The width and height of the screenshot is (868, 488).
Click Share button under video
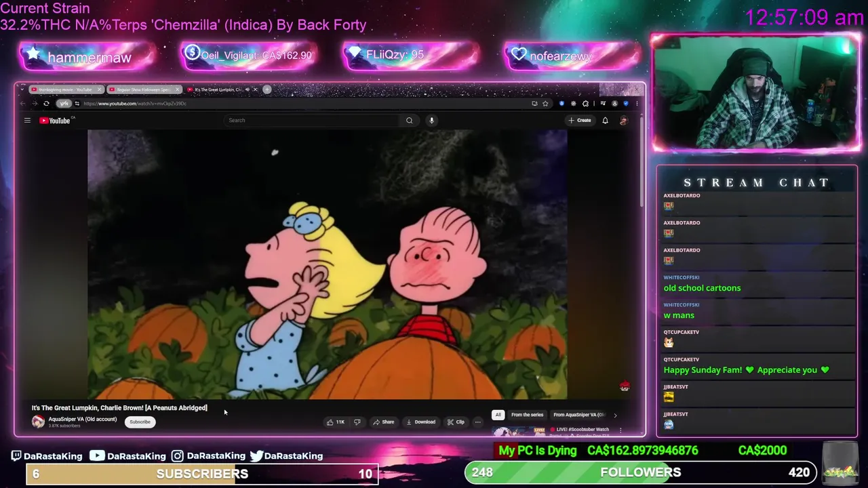click(x=383, y=422)
